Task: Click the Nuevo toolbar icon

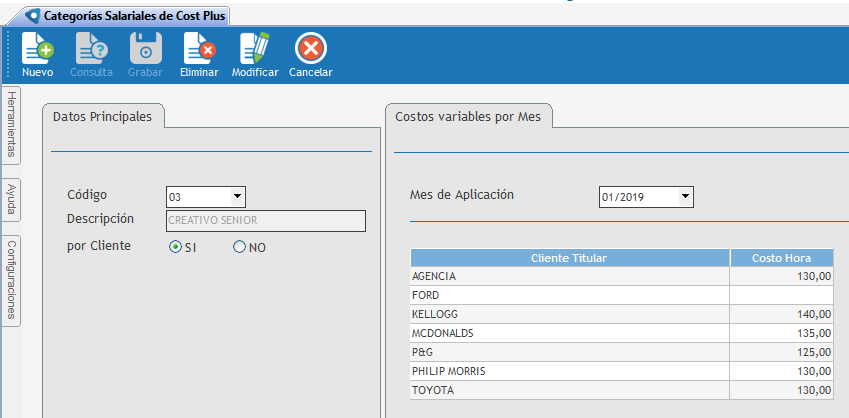Action: (x=37, y=49)
